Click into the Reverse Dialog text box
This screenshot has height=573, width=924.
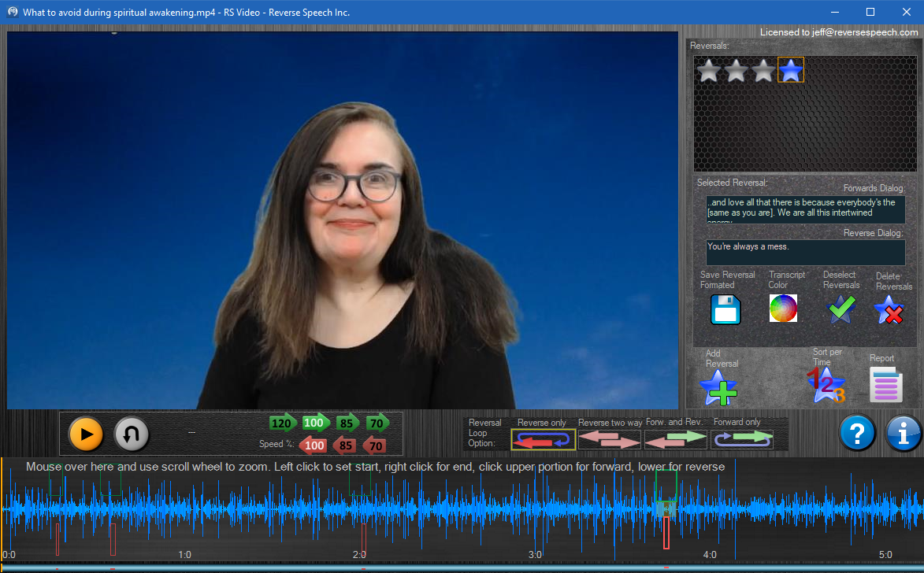806,253
